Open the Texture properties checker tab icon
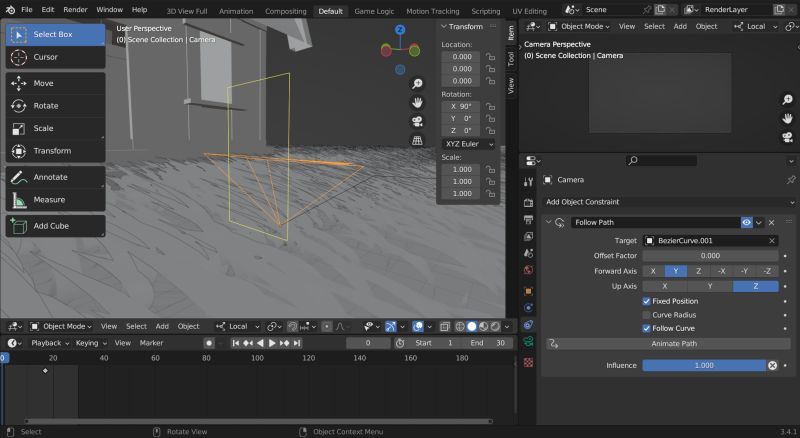The height and width of the screenshot is (438, 800). coord(529,362)
